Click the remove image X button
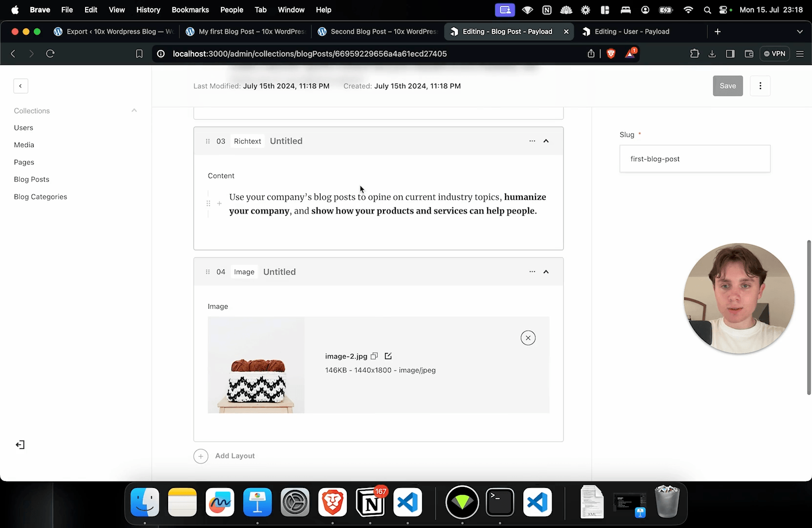812x528 pixels. pos(528,338)
